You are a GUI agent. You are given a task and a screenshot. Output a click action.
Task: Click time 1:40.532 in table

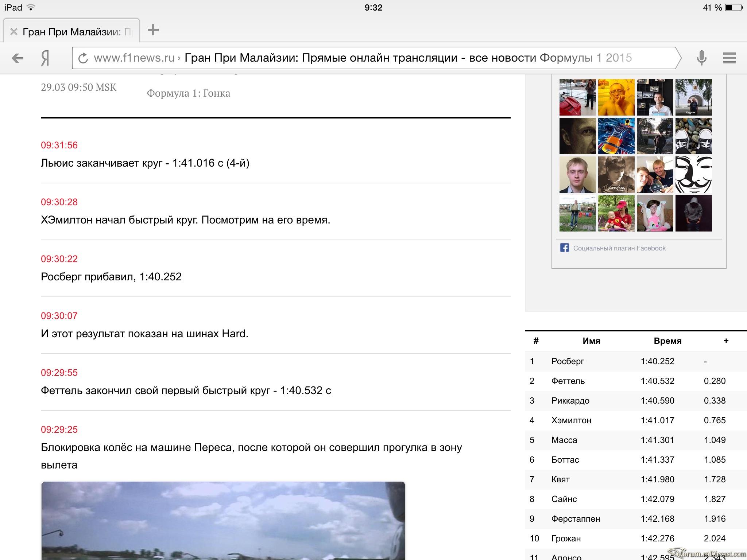657,381
